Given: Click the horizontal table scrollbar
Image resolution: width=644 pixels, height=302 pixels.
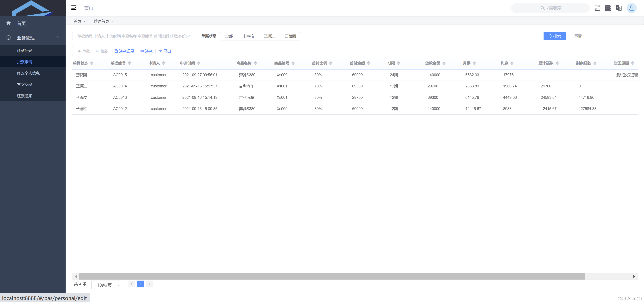Looking at the screenshot, I should [x=332, y=276].
